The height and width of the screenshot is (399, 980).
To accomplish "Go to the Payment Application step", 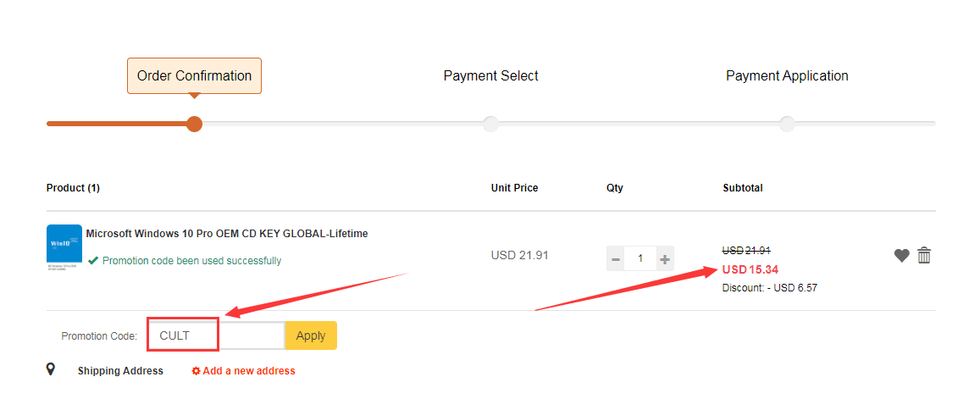I will pos(787,76).
